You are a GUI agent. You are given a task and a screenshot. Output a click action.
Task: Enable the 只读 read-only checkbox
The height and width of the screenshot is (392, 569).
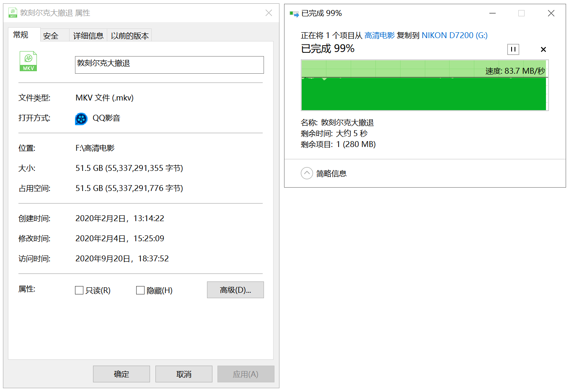(x=79, y=290)
